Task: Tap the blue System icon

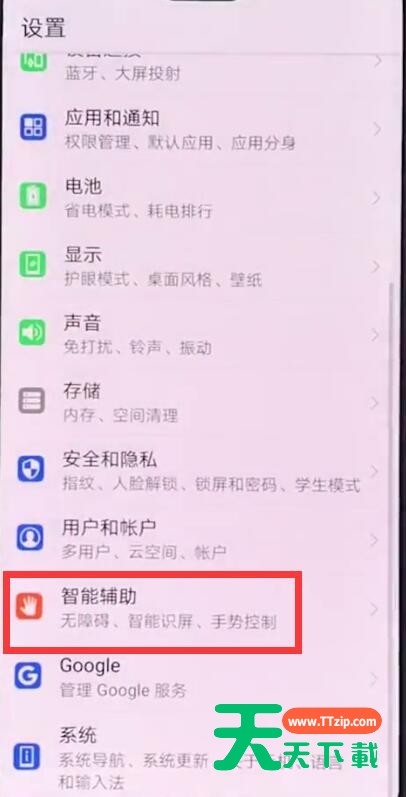Action: (27, 756)
